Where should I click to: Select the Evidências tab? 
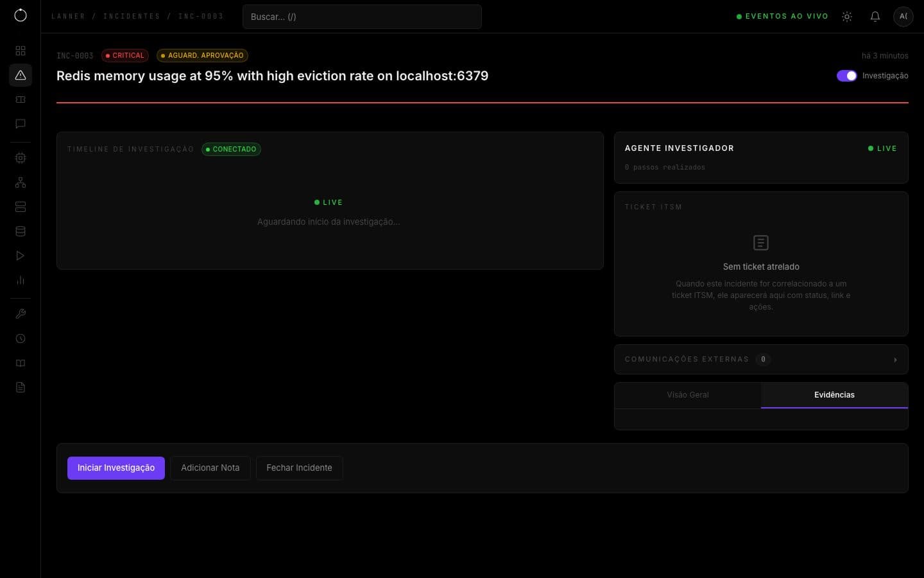tap(834, 395)
